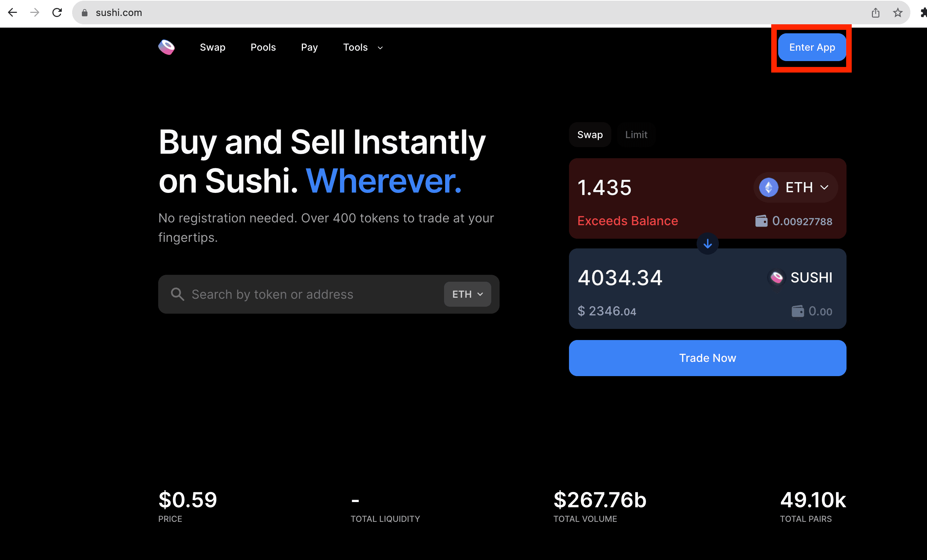Go back using the browser back arrow
Image resolution: width=927 pixels, height=560 pixels.
[12, 12]
